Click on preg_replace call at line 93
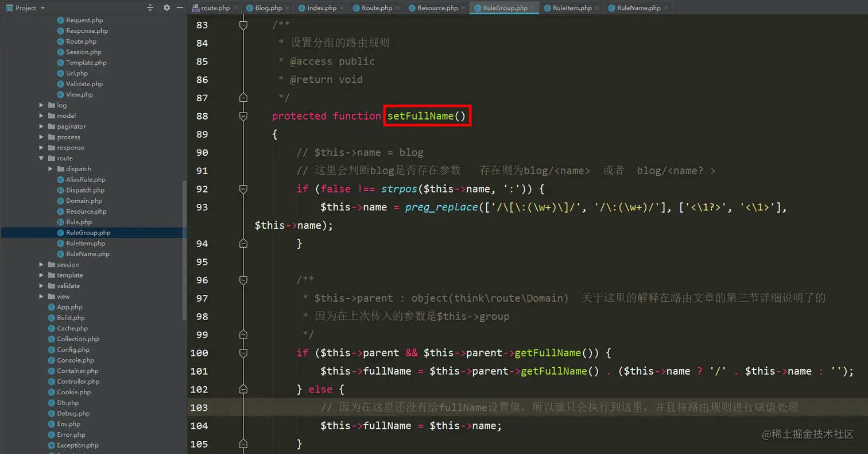The height and width of the screenshot is (454, 868). click(x=441, y=207)
